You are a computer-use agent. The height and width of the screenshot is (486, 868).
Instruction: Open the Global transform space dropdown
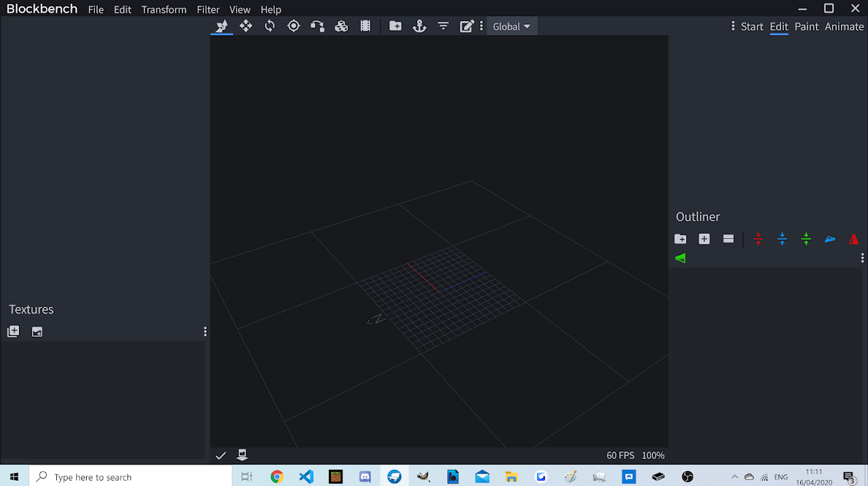click(511, 26)
